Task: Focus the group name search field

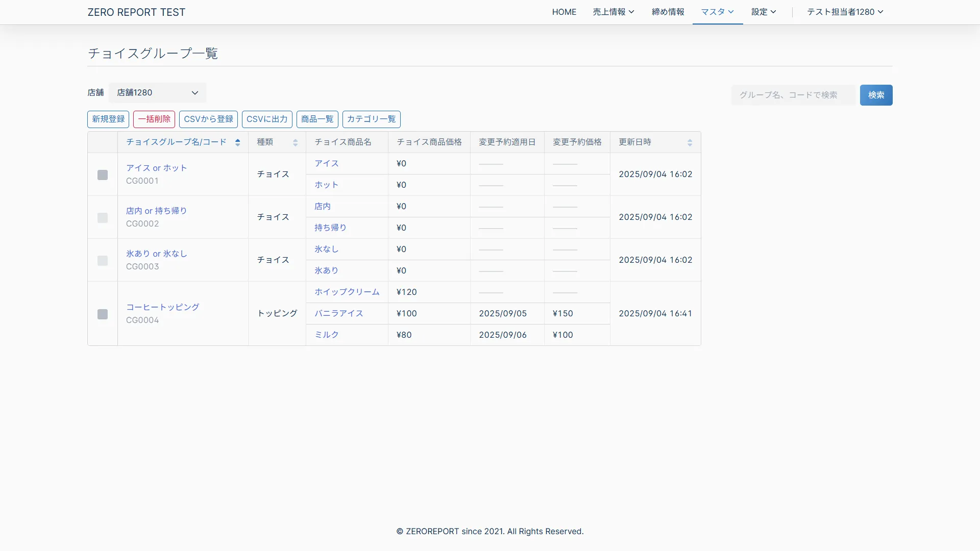Action: pyautogui.click(x=793, y=95)
